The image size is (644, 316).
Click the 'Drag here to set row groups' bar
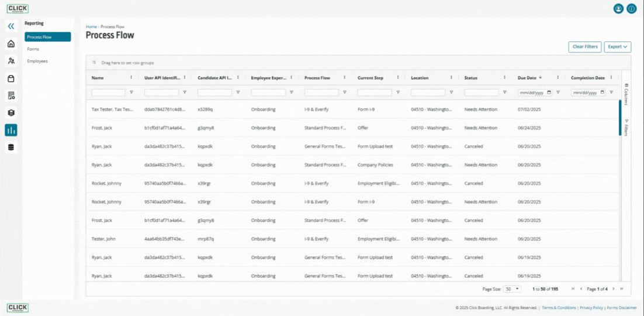click(358, 63)
